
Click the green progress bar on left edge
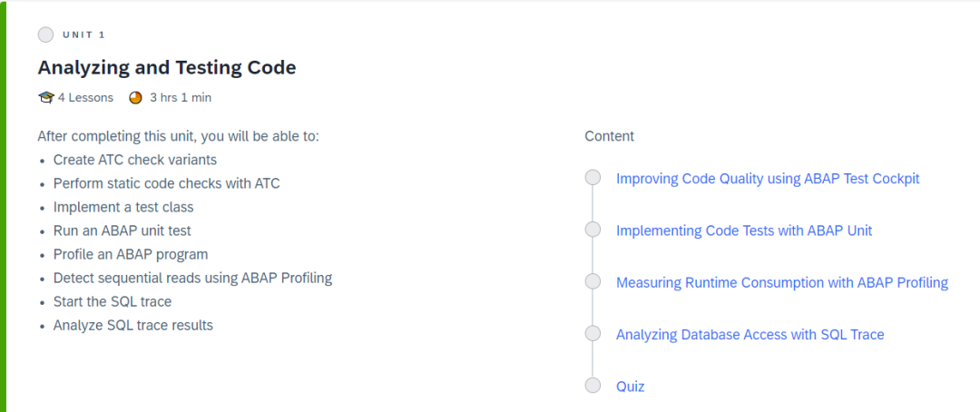click(x=4, y=206)
